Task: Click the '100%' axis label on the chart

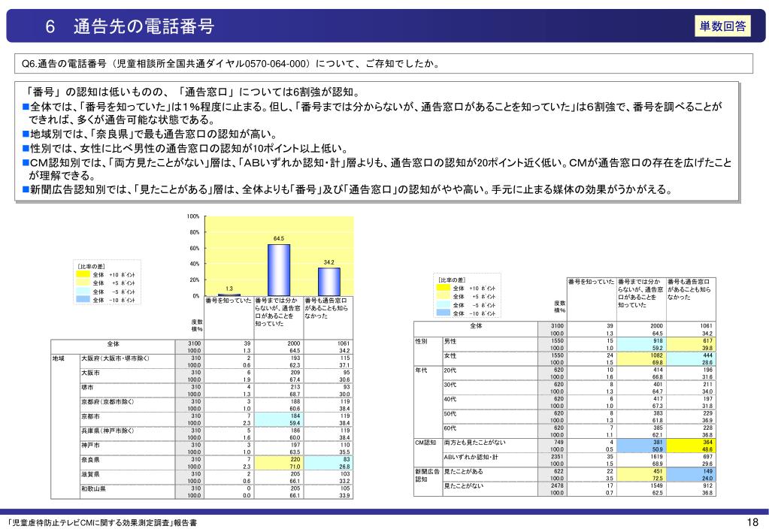Action: pos(193,216)
